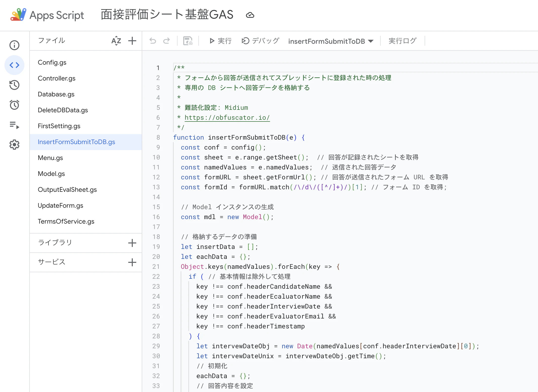Click the Object.keys(namedValues).forEach line
538x392 pixels.
260,267
